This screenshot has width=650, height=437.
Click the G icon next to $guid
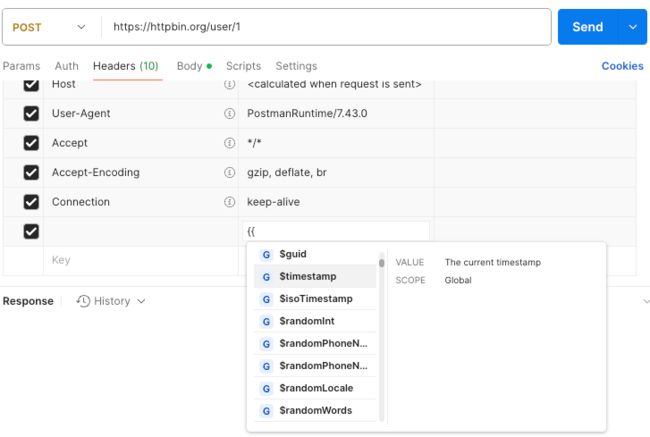click(266, 255)
